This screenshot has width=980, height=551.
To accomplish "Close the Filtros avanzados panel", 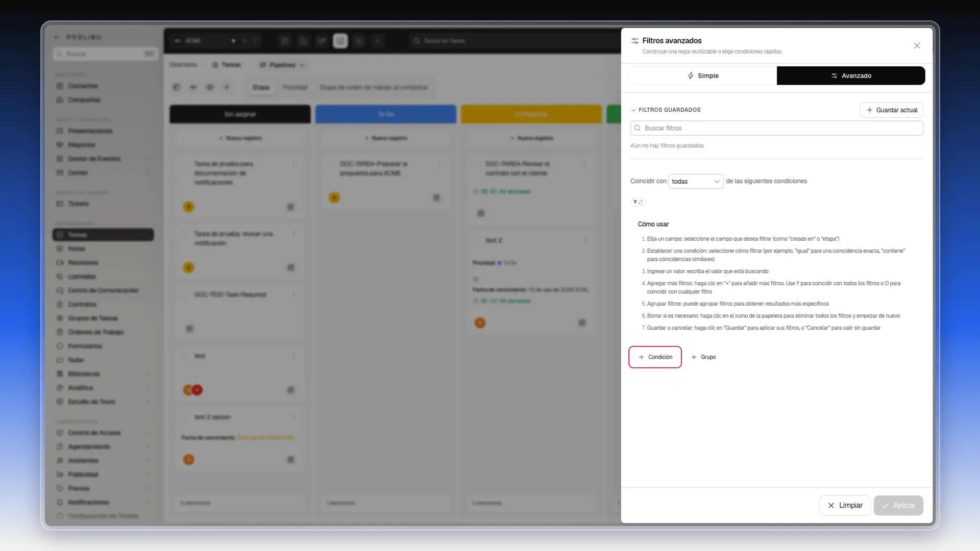I will click(917, 45).
